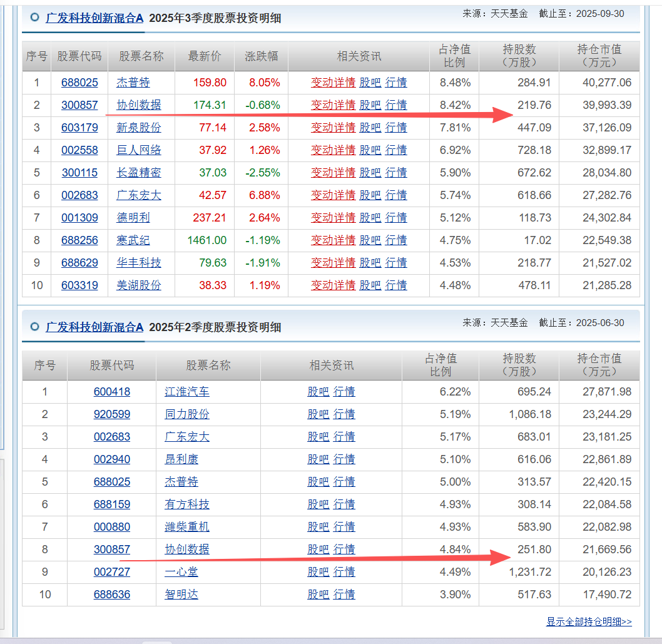Click stock code 600418 link
This screenshot has height=644, width=662.
[112, 392]
